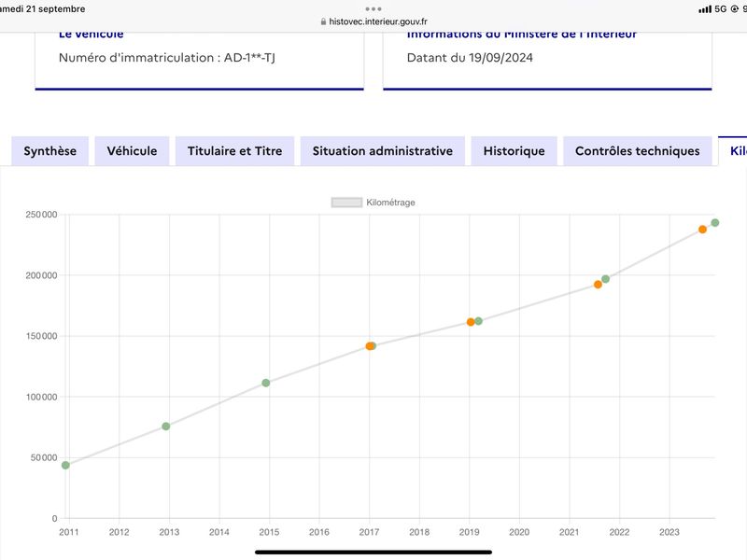Click the 50 000 y-axis label

[x=44, y=457]
